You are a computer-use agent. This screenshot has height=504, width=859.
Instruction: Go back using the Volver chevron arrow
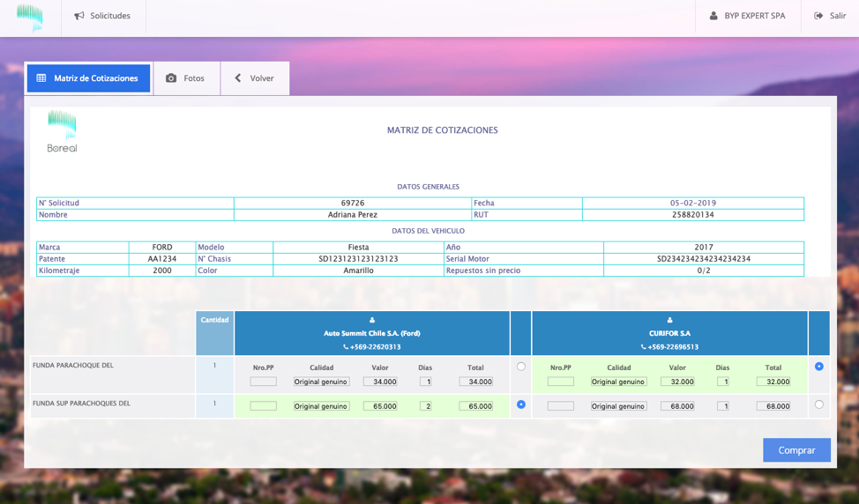[238, 78]
